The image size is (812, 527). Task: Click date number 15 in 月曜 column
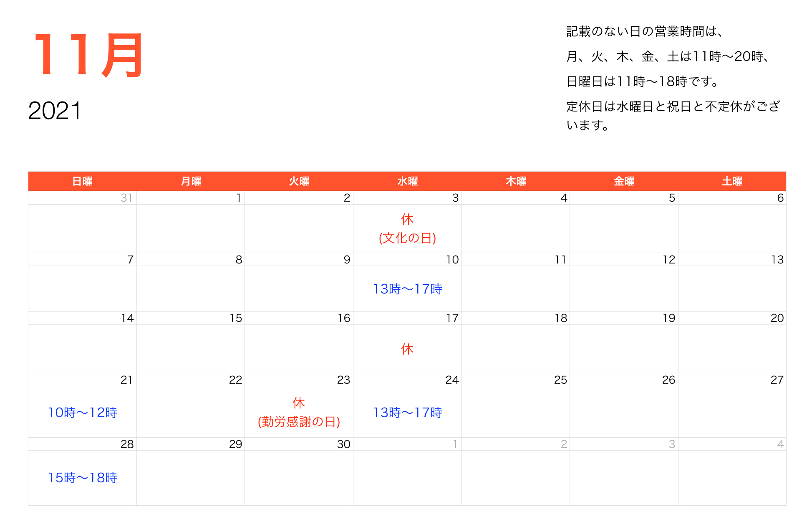click(x=236, y=318)
